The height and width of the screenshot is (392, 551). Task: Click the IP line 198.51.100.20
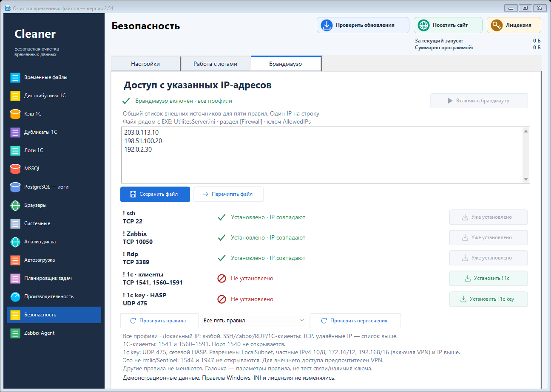point(143,141)
